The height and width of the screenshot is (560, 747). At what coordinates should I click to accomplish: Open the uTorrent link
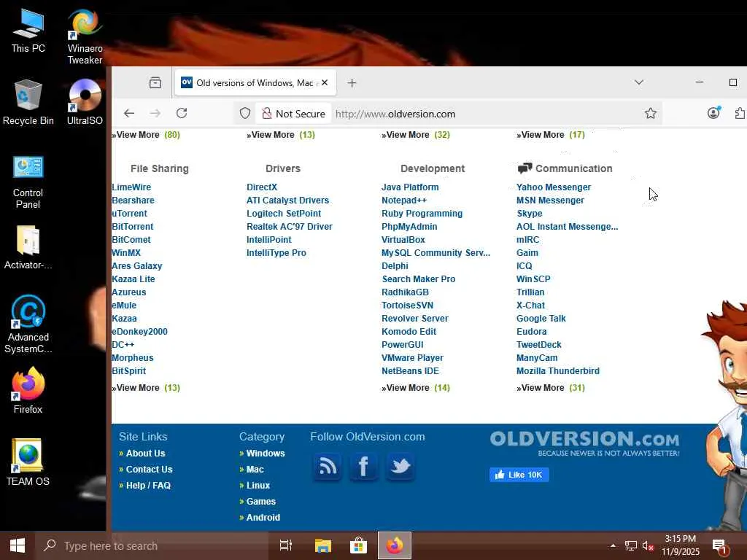130,214
